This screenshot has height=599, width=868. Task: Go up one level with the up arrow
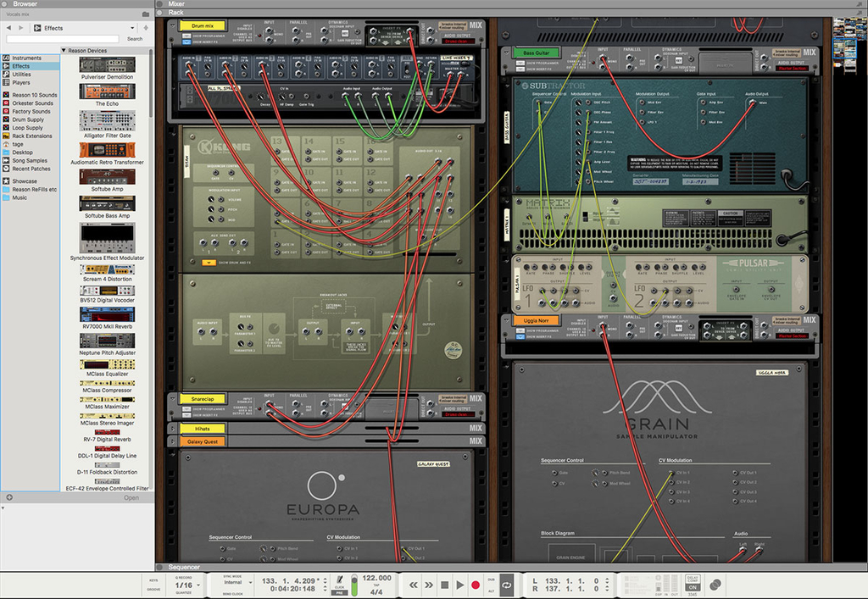pos(146,28)
